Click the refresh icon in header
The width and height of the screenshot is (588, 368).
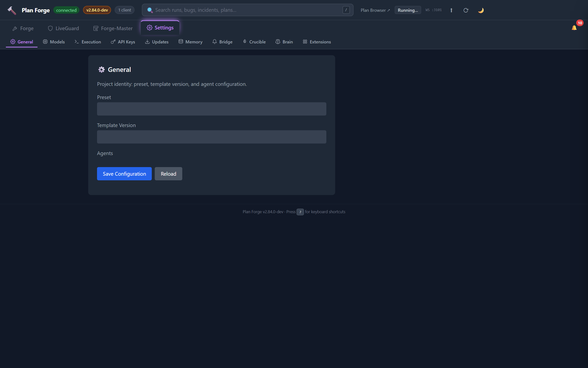point(466,10)
